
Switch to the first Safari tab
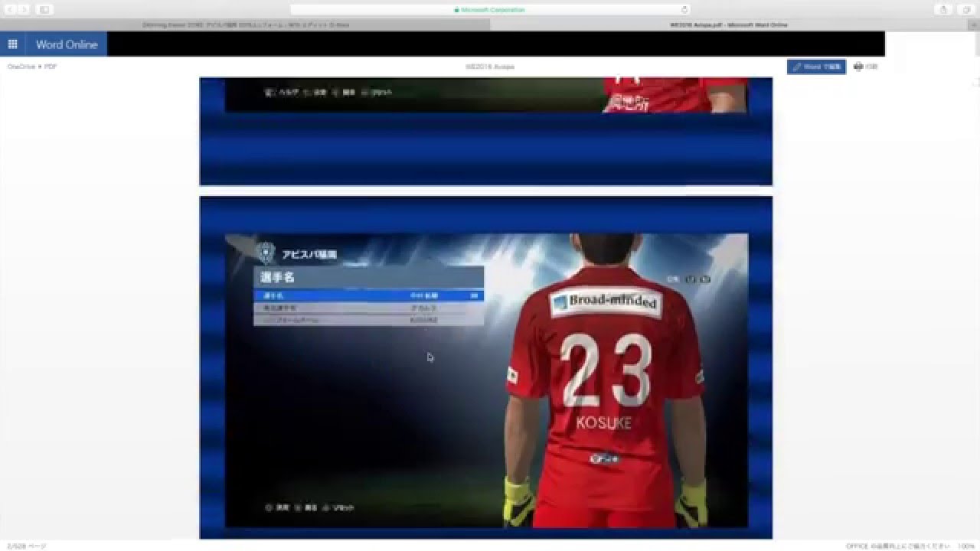point(245,25)
